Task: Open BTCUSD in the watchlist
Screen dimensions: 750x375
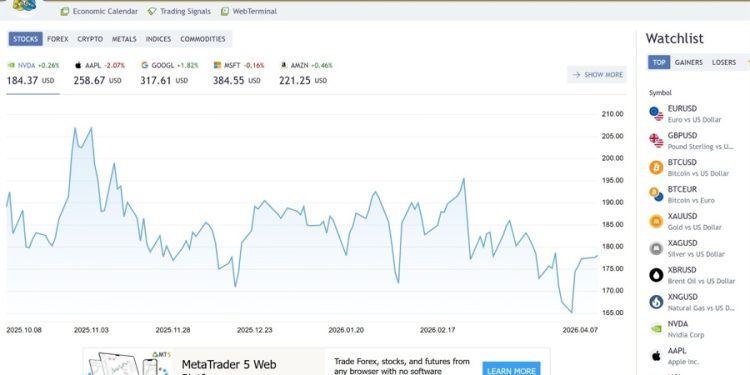Action: (699, 167)
